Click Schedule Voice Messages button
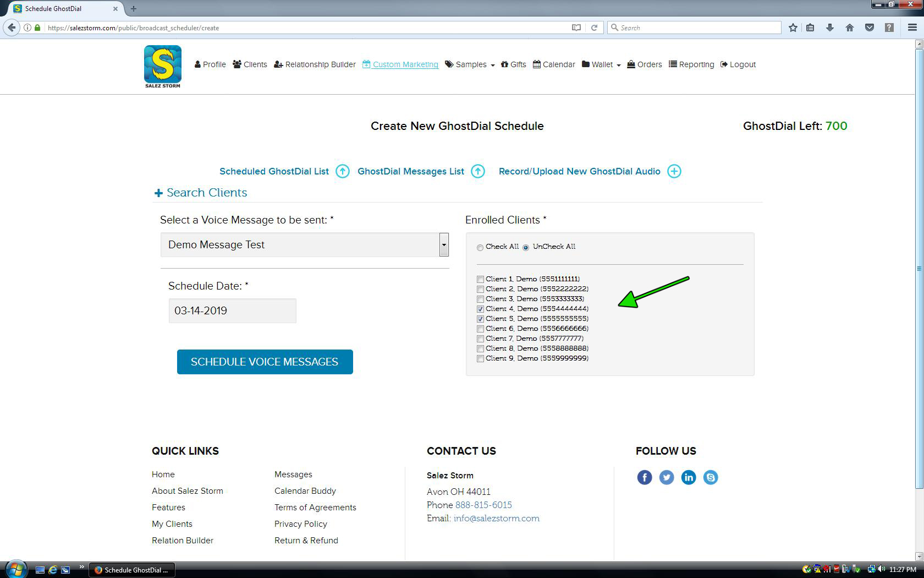 point(265,362)
